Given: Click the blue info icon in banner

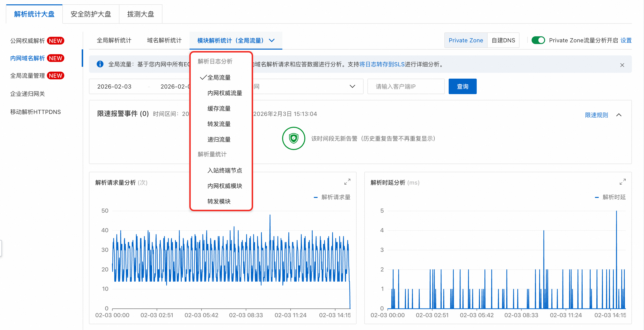Looking at the screenshot, I should (100, 64).
